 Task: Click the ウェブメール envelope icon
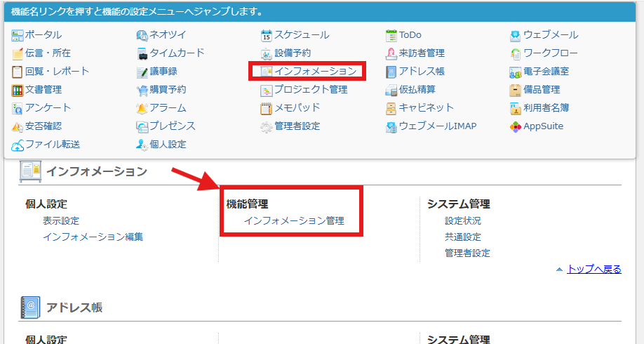(x=516, y=36)
